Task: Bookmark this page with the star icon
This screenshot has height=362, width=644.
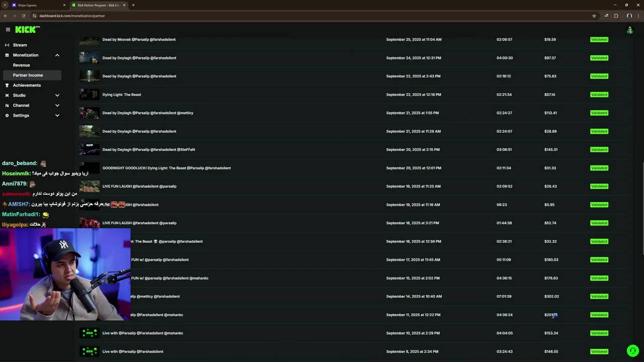Action: point(594,16)
